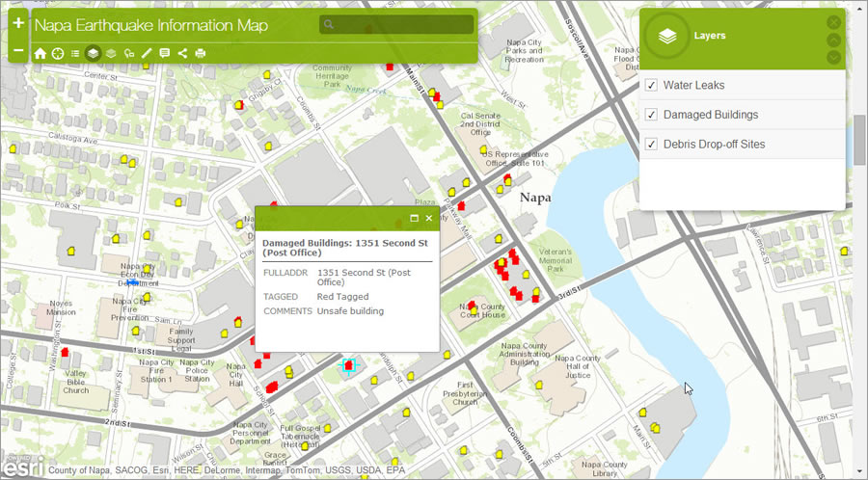Screen dimensions: 868x480
Task: Open the legend list icon in toolbar
Action: point(75,53)
